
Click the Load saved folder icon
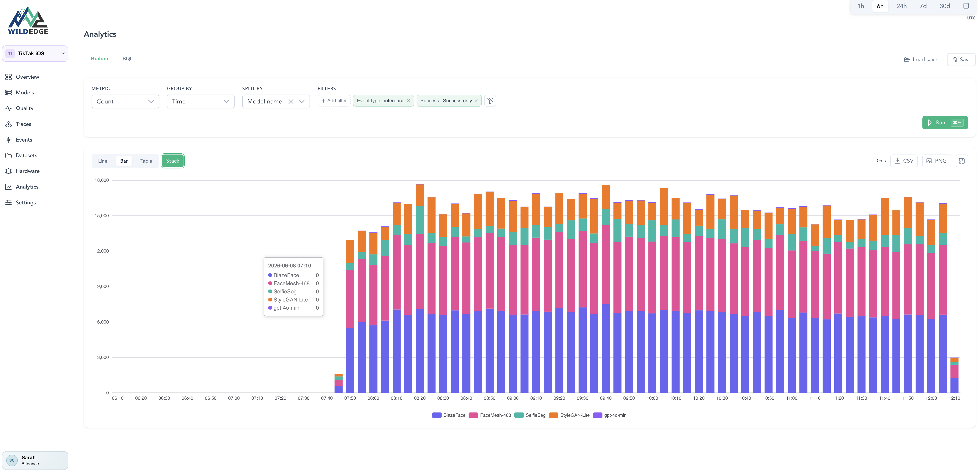pyautogui.click(x=907, y=60)
